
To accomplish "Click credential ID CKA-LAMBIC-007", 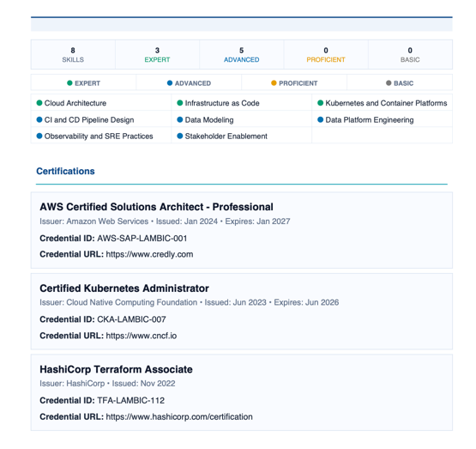I will point(131,319).
